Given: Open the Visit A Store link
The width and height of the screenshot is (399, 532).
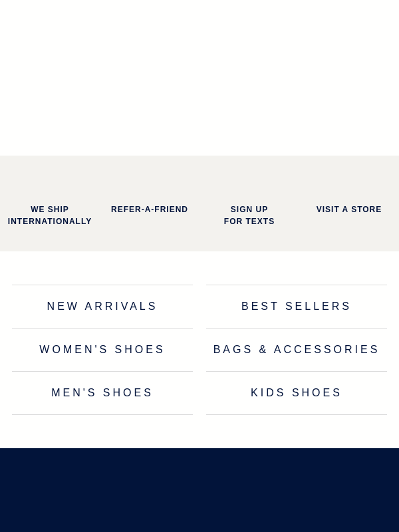Looking at the screenshot, I should click(349, 209).
